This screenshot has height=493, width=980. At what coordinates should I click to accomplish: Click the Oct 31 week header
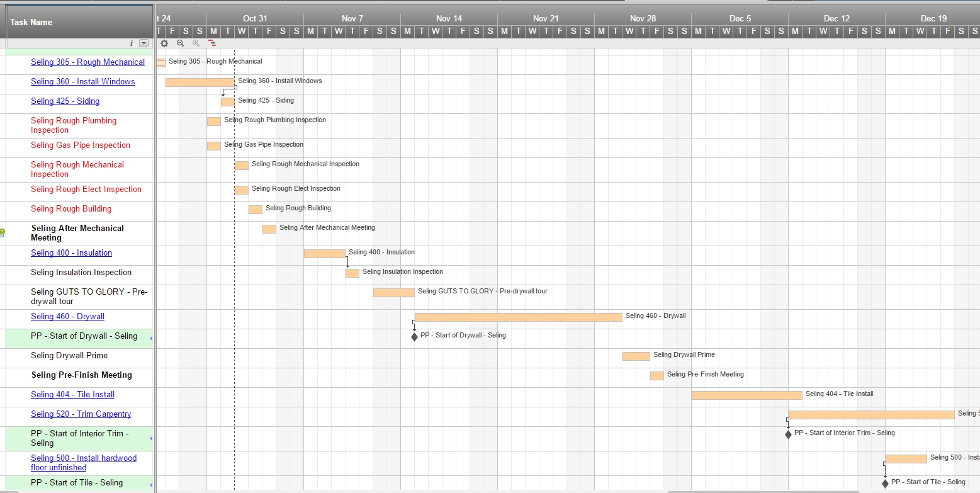(255, 18)
